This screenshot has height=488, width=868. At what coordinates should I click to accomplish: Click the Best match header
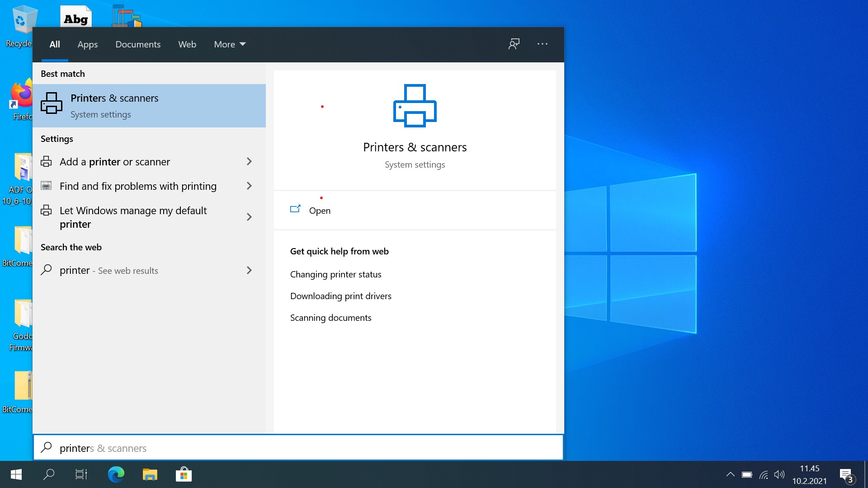[x=63, y=74]
